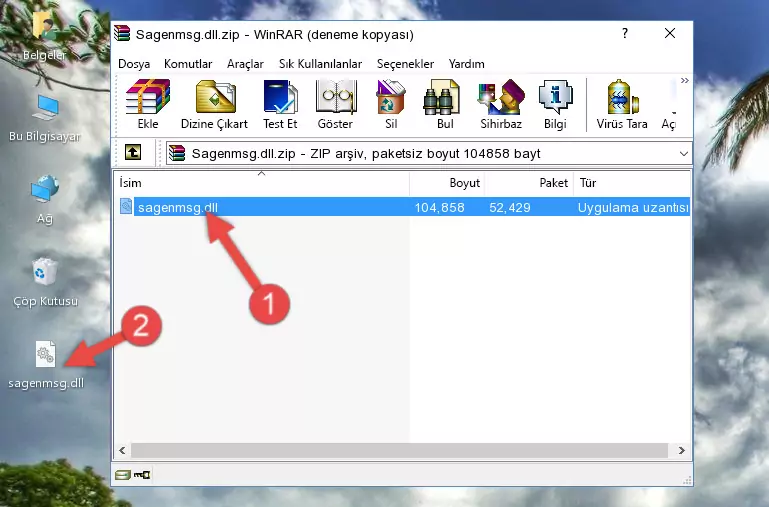Select the Belgeler desktop icon
The width and height of the screenshot is (769, 507).
[x=45, y=36]
